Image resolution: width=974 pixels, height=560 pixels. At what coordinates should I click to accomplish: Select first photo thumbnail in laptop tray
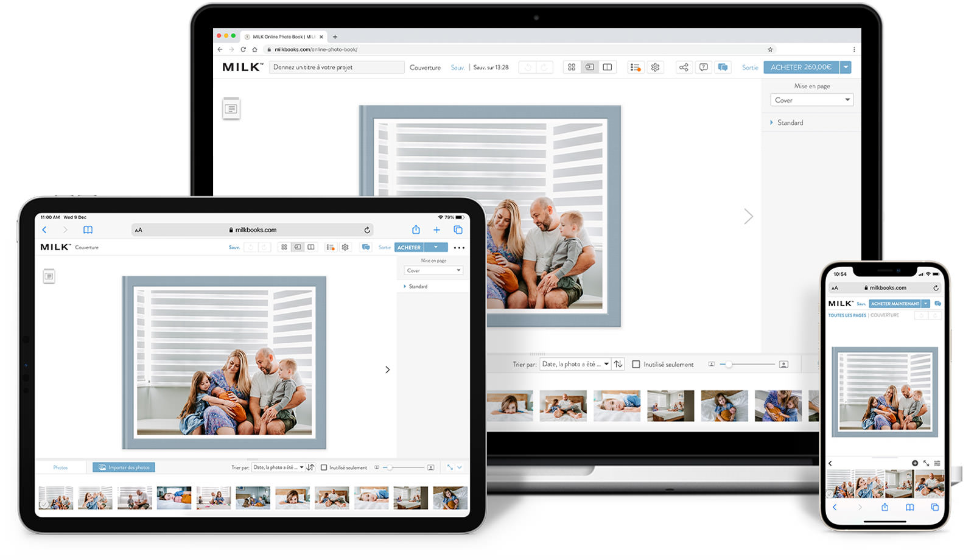coord(510,406)
